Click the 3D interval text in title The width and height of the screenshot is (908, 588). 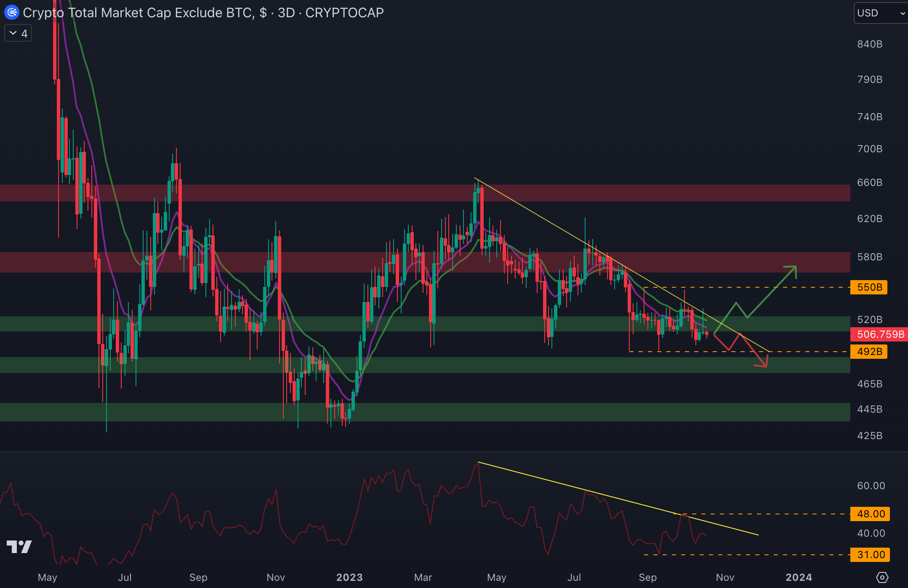pos(286,13)
